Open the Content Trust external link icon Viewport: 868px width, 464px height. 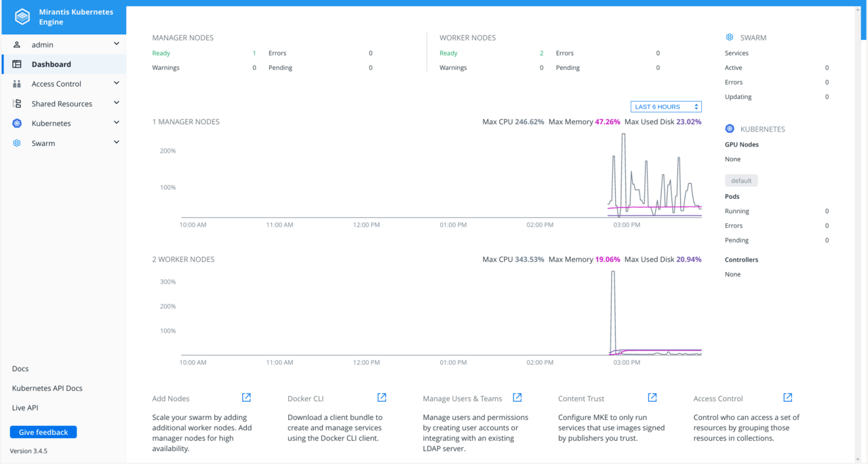[x=652, y=398]
